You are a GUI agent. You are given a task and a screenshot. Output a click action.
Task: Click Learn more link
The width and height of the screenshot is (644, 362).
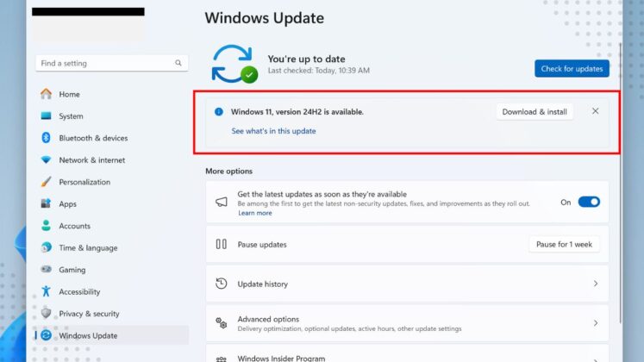click(255, 213)
